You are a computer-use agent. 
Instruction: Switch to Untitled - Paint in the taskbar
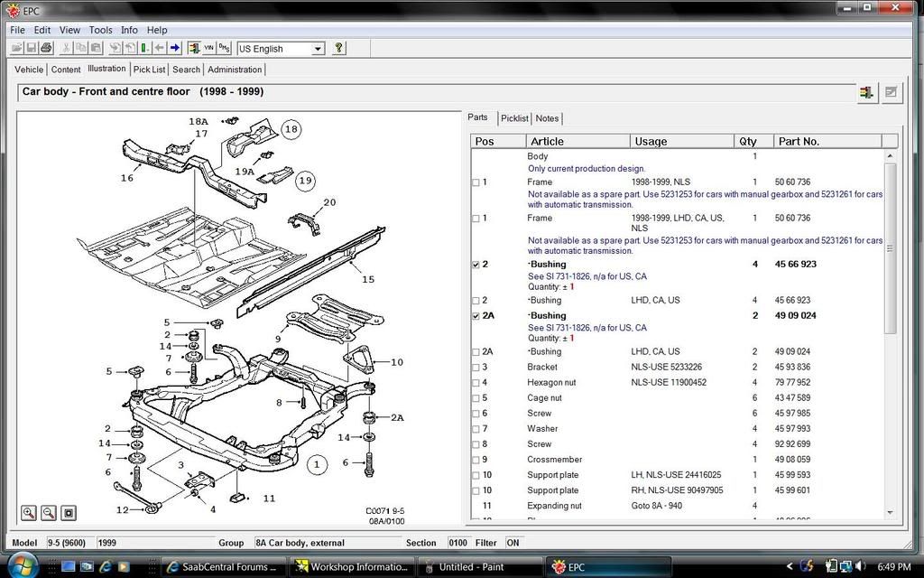coord(474,567)
